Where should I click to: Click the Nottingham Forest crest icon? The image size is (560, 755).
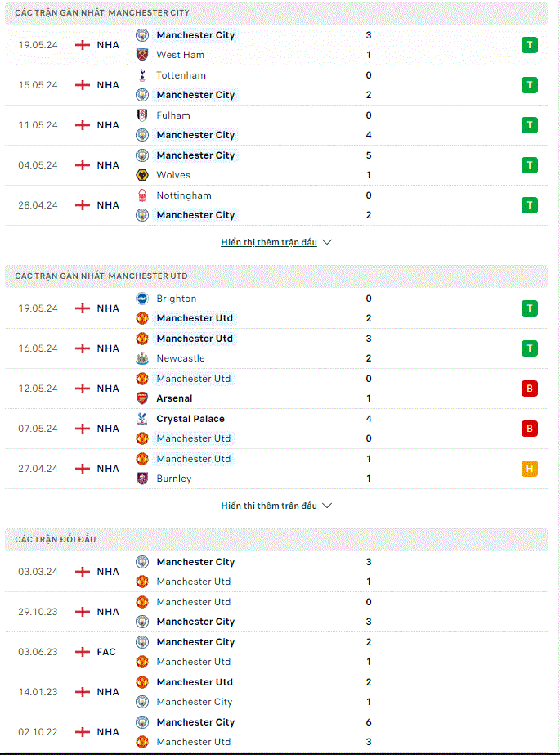(x=142, y=195)
